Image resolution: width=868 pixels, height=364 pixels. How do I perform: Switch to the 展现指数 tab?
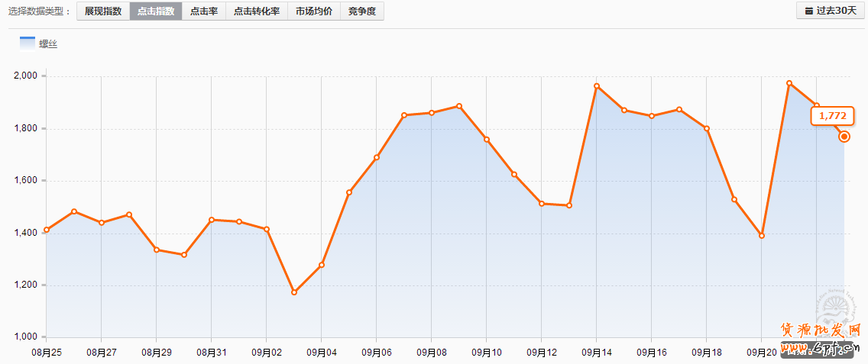point(102,11)
